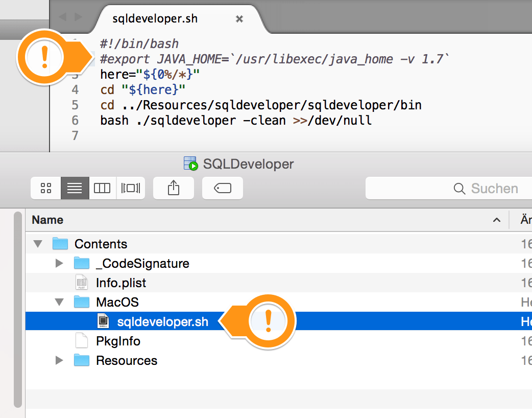The width and height of the screenshot is (532, 418).
Task: Click the 'cd "${here}"' line
Action: tap(143, 89)
